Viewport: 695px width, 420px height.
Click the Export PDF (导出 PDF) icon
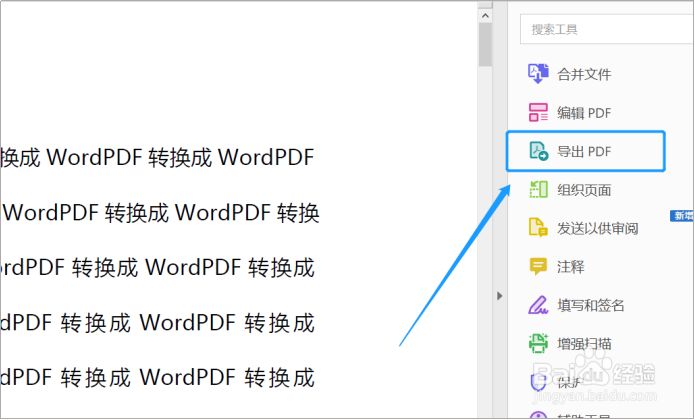539,151
